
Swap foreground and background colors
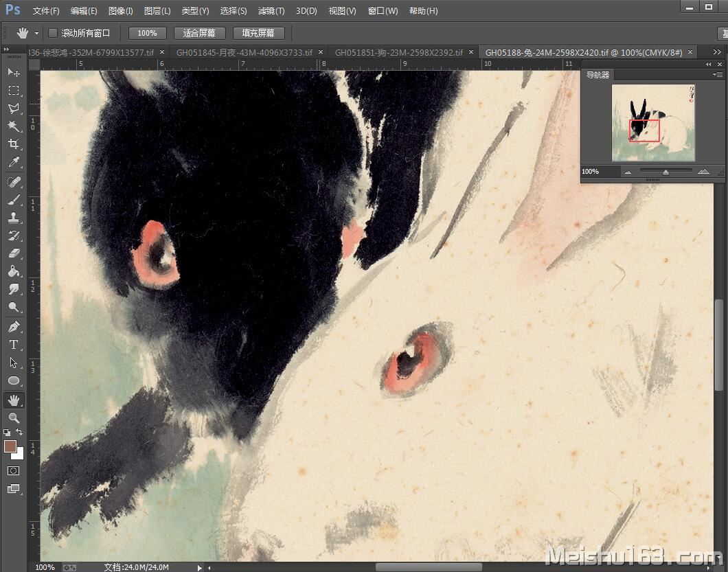[x=19, y=432]
